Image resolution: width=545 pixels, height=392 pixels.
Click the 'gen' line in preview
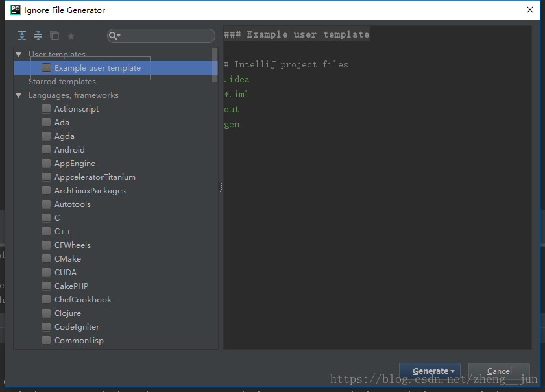[x=232, y=124]
